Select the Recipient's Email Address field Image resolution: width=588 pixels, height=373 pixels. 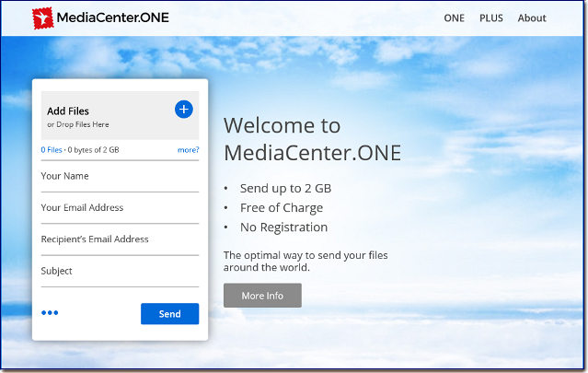tap(120, 239)
